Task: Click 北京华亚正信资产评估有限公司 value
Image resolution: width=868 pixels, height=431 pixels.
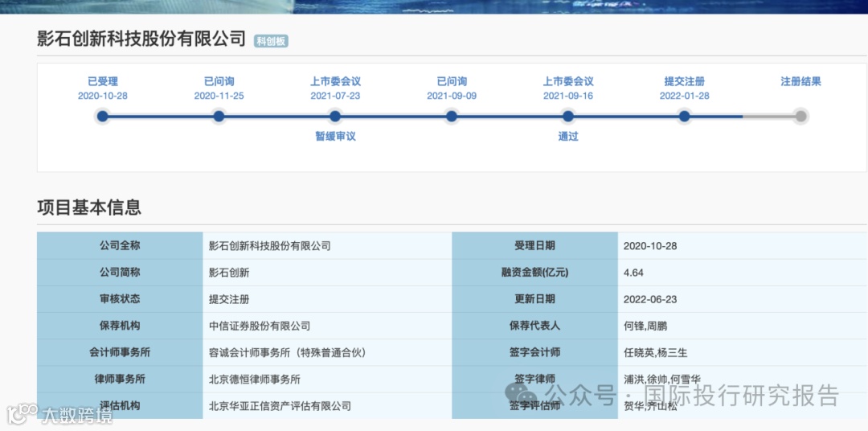Action: 280,406
